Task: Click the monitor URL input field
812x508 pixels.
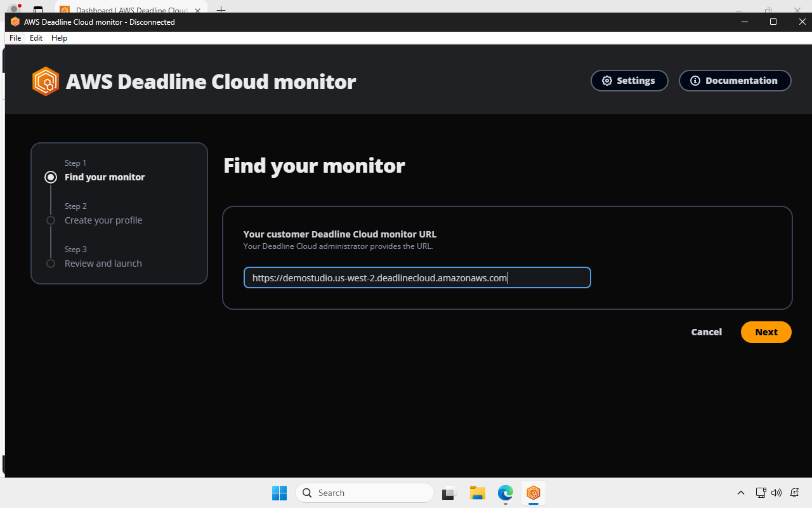Action: (417, 277)
